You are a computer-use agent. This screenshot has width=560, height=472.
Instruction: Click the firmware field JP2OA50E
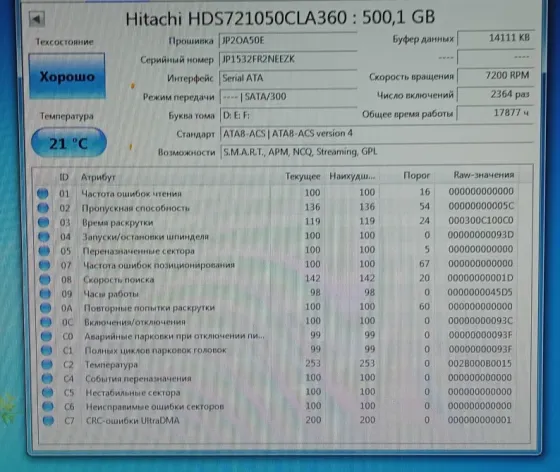[288, 40]
